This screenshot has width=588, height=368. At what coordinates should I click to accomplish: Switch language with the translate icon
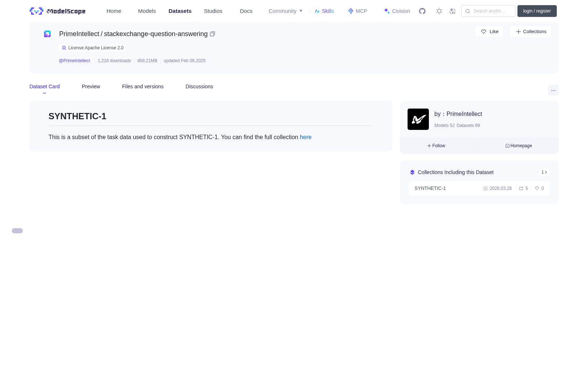coord(452,11)
